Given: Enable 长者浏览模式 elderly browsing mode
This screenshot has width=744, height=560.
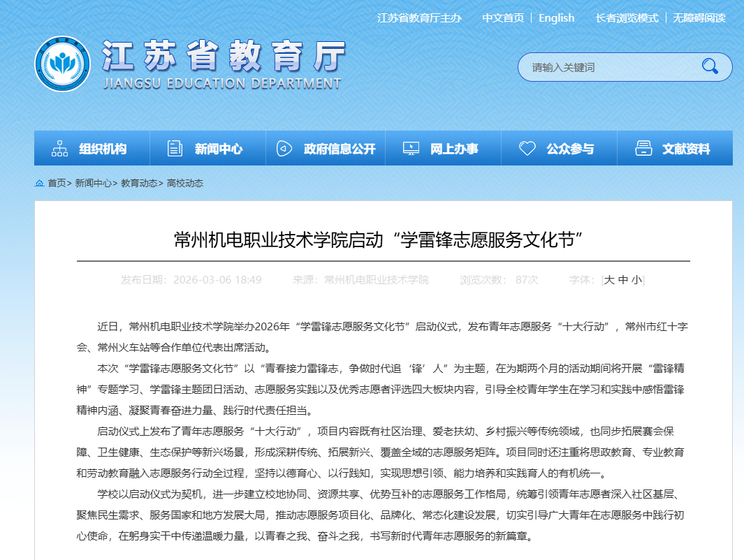Looking at the screenshot, I should (627, 18).
